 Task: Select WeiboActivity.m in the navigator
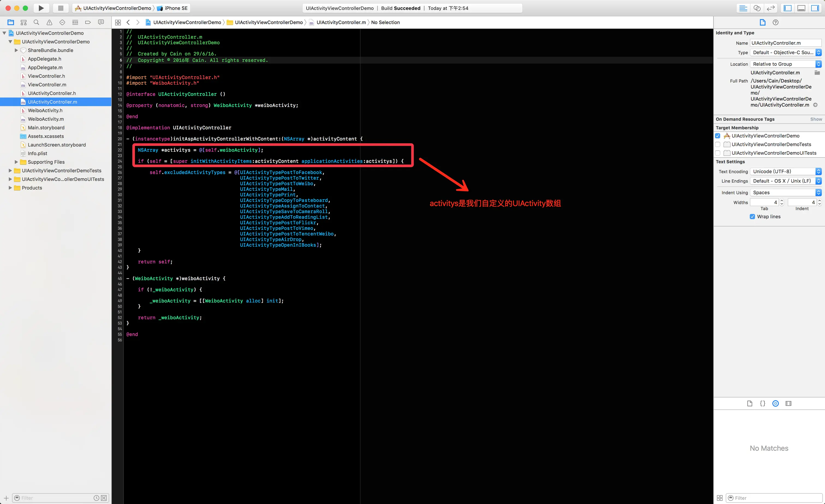pos(46,119)
